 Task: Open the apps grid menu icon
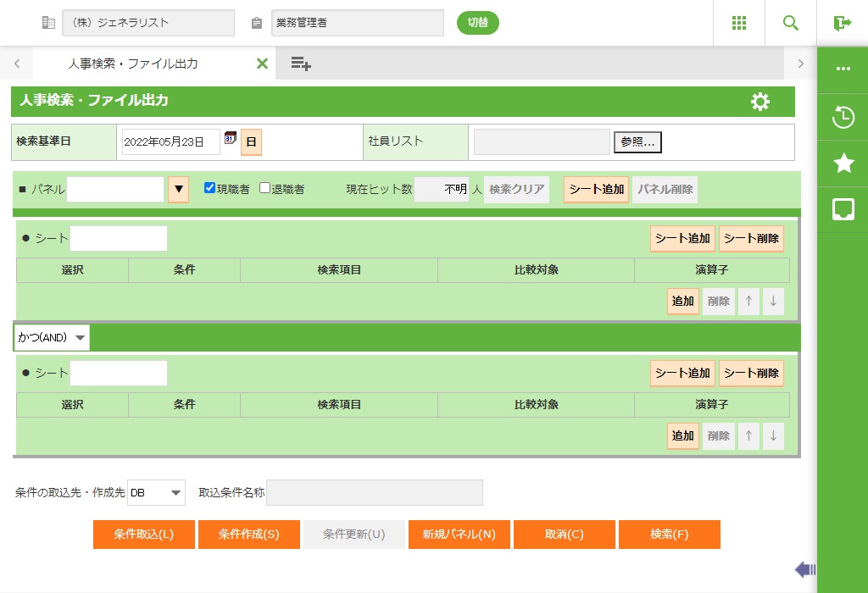point(738,23)
